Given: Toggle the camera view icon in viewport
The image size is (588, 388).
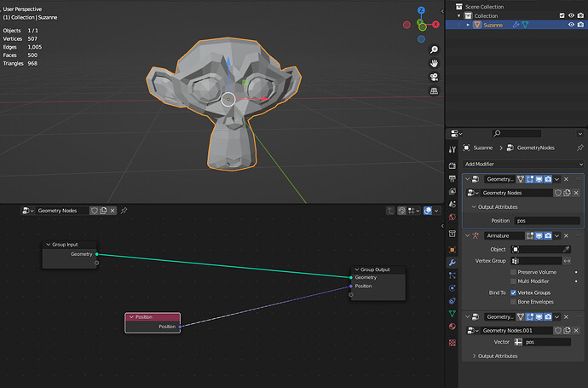Looking at the screenshot, I should pos(434,77).
